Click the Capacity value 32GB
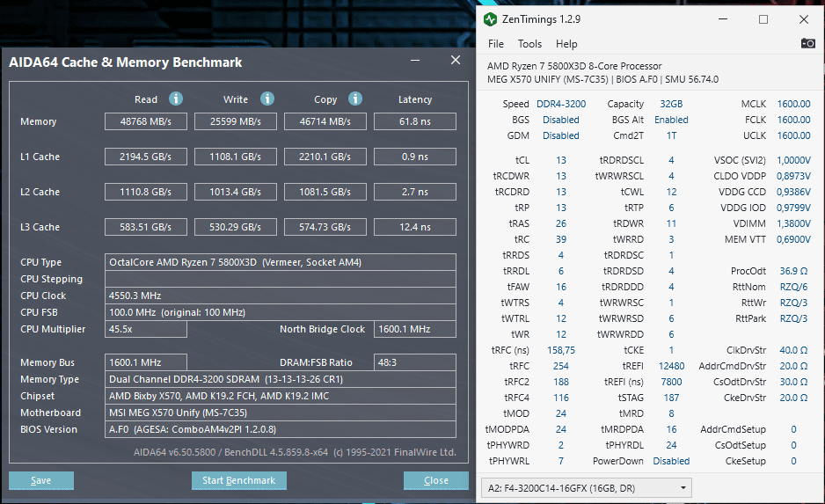825x504 pixels. click(x=671, y=104)
